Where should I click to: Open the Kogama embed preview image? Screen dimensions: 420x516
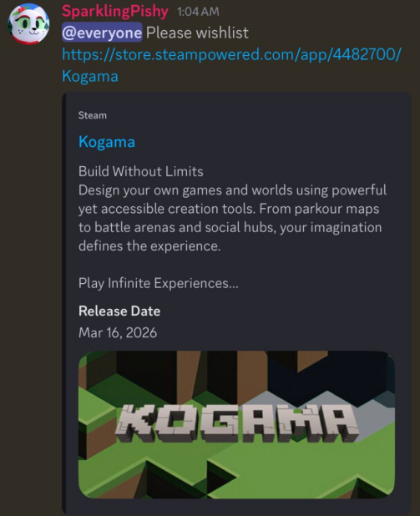pyautogui.click(x=236, y=425)
